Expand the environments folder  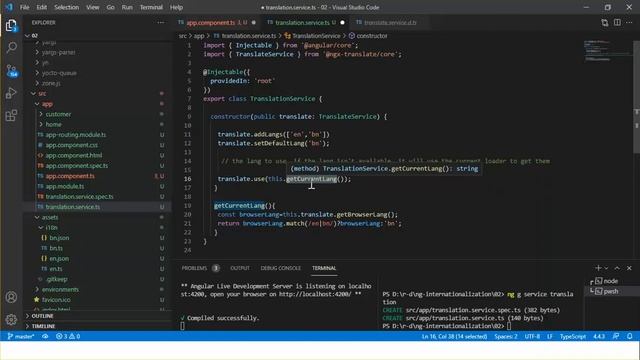60,289
